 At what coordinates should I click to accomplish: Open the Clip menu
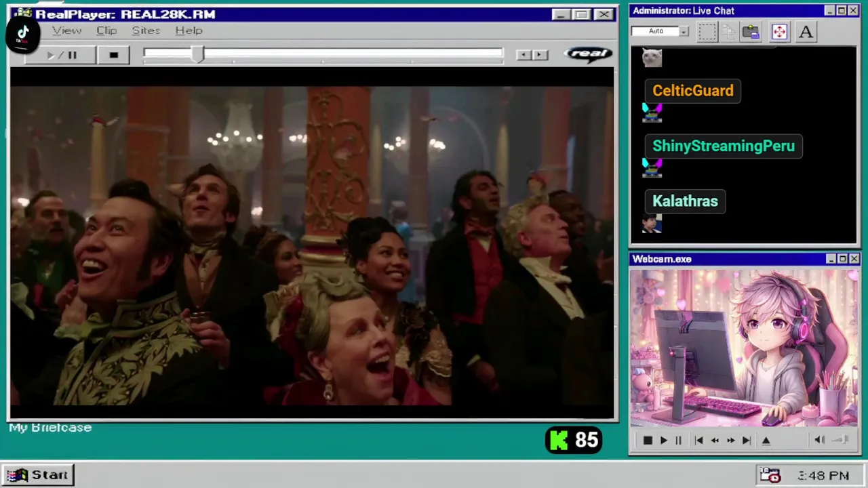pyautogui.click(x=106, y=30)
